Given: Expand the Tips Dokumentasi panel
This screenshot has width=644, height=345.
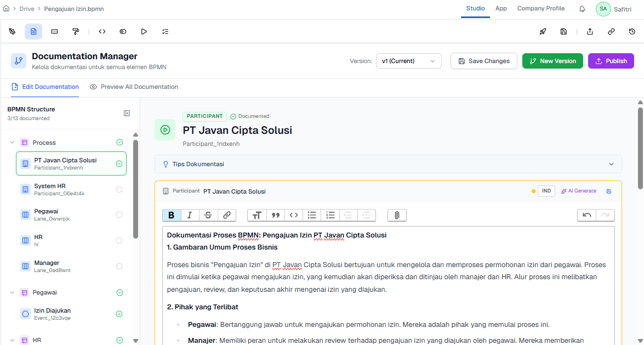Looking at the screenshot, I should 611,163.
